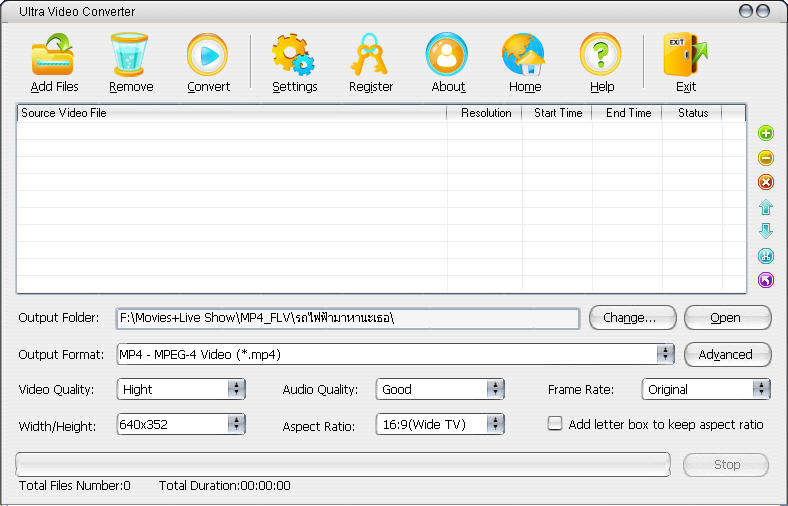Open the Frame Rate dropdown

(761, 389)
